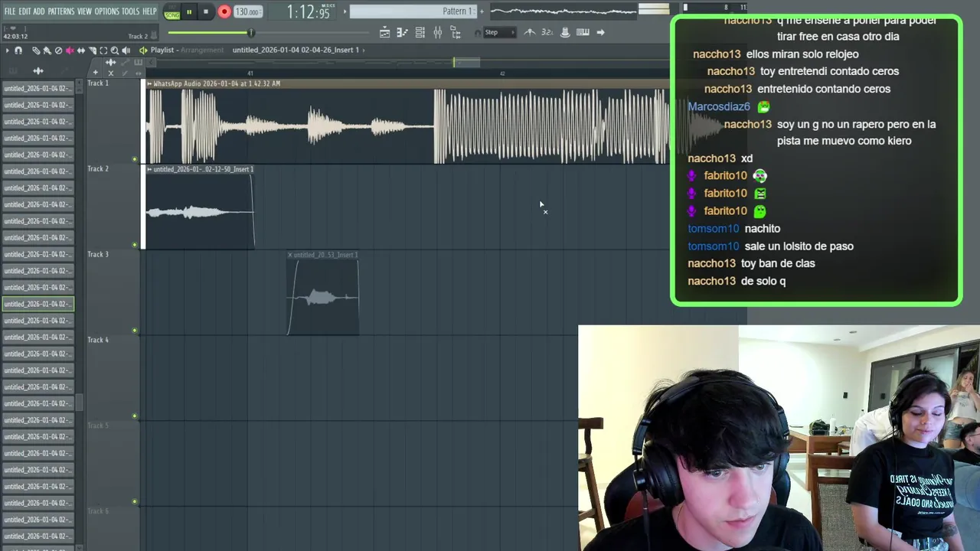Click the small piano keys icon above tracks
The height and width of the screenshot is (551, 980).
pos(138,62)
